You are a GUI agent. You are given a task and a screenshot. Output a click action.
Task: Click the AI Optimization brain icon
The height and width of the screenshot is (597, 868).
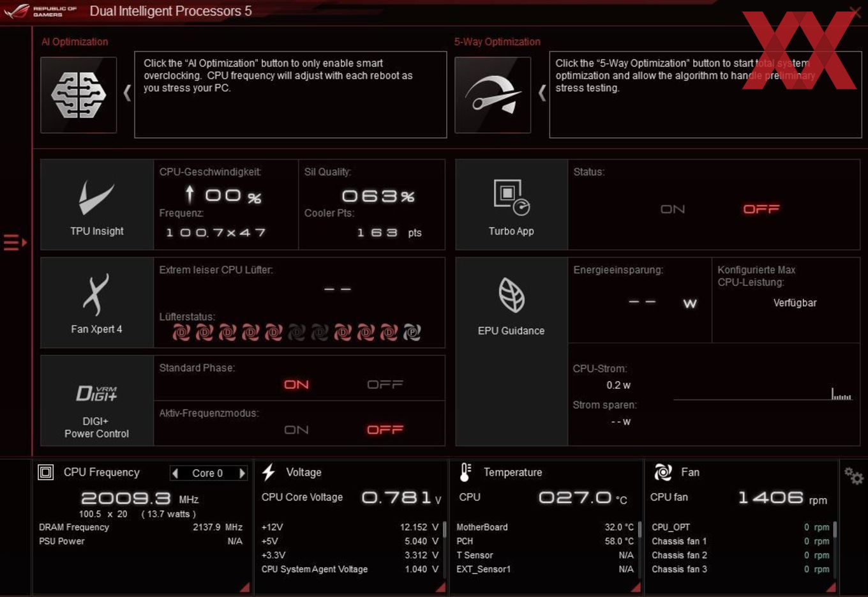pyautogui.click(x=79, y=95)
